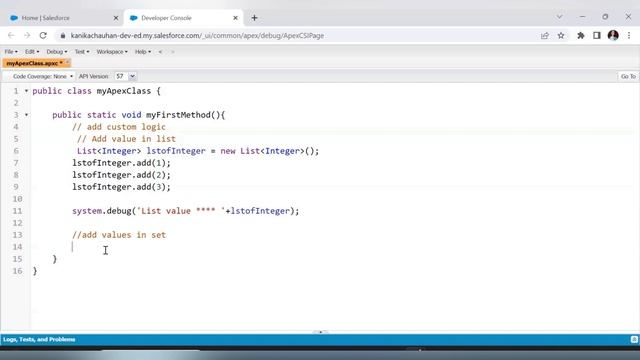
Task: Click 'new List<Integer>();' on line 6
Action: click(270, 151)
